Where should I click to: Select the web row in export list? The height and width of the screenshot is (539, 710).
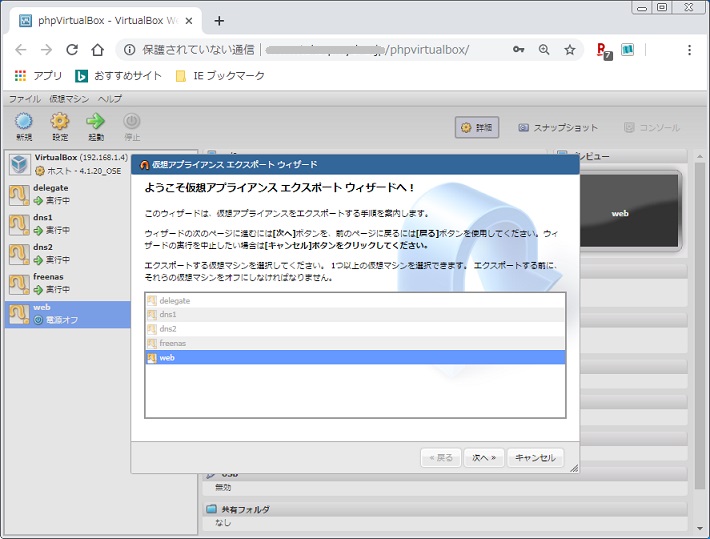coord(355,357)
